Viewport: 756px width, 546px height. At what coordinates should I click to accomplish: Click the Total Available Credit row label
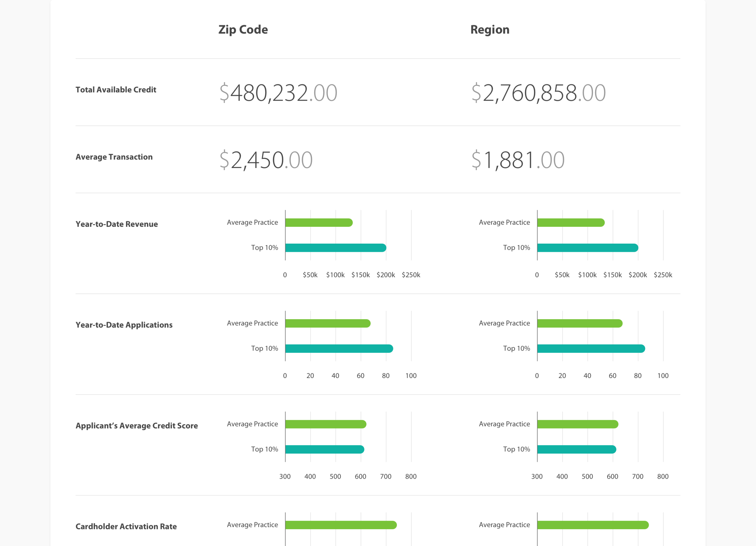pos(116,90)
